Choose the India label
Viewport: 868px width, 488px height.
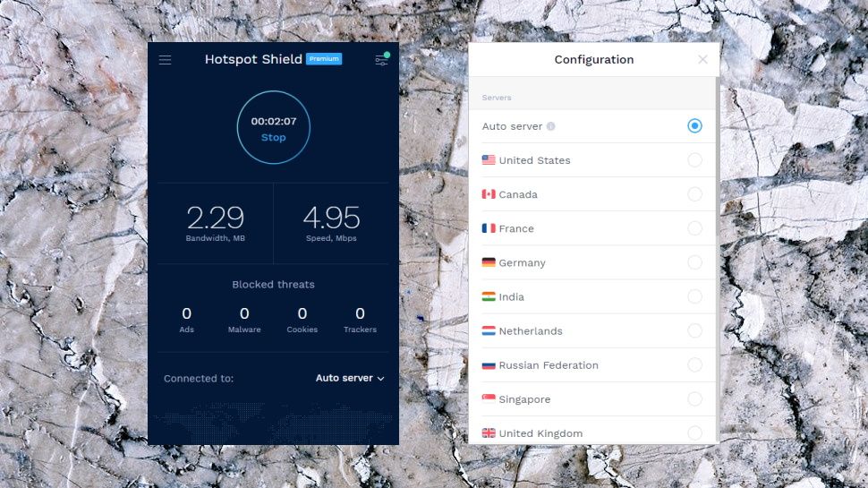(x=512, y=297)
